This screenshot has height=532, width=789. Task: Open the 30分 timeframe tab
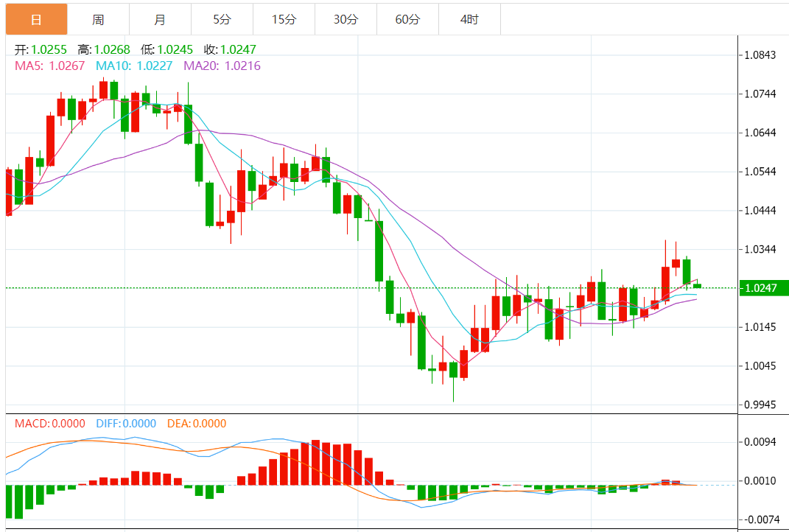click(346, 20)
